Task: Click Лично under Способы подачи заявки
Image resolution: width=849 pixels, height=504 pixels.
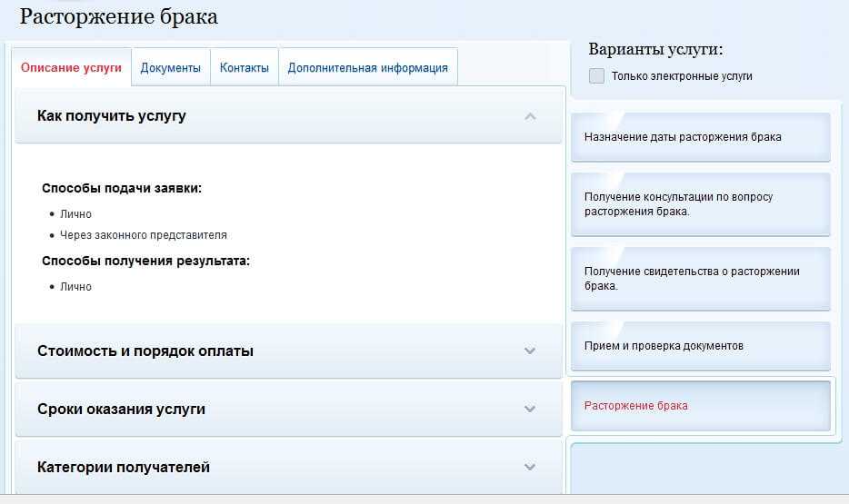Action: coord(75,214)
